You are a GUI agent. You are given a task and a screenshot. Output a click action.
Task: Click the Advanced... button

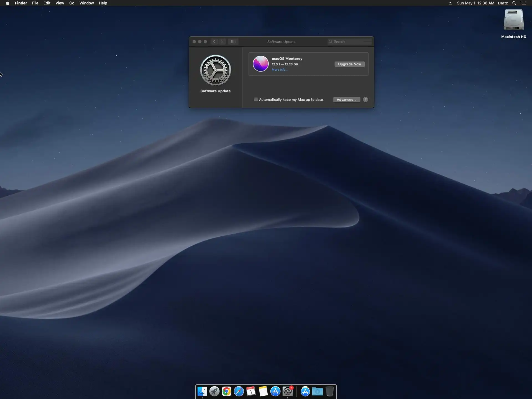pos(346,99)
